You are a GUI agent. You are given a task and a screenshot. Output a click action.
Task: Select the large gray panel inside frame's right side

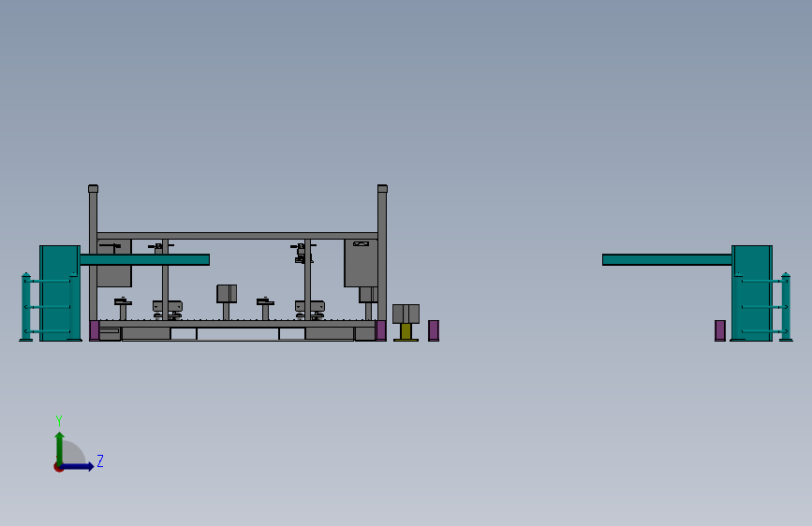coord(361,263)
